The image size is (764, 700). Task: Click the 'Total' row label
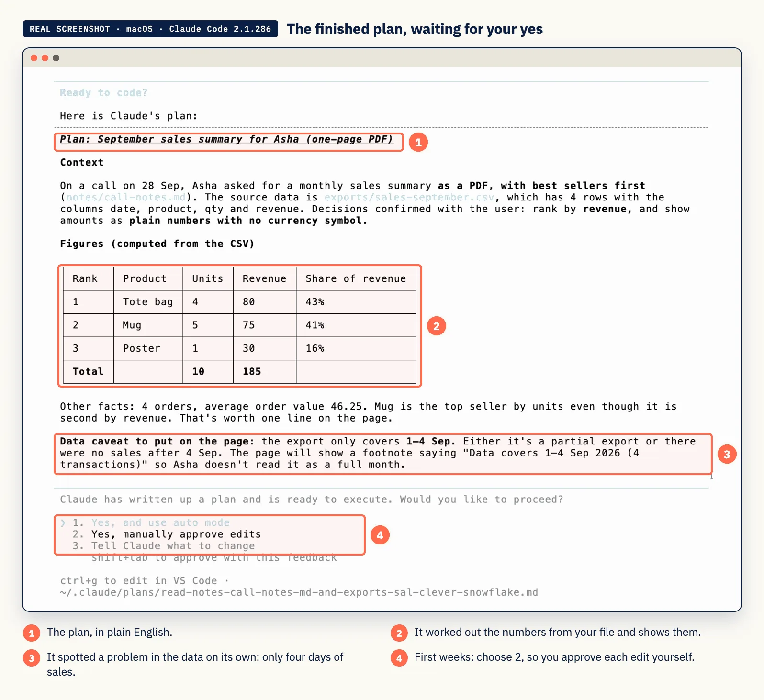88,371
